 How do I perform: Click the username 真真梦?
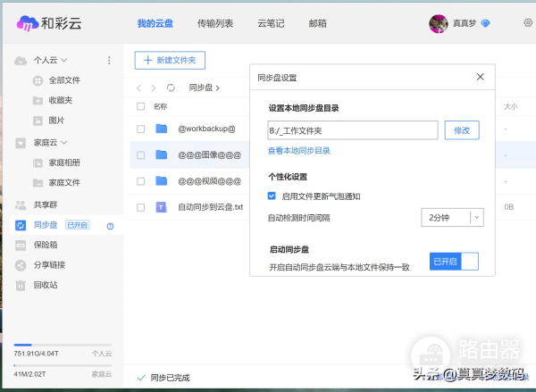pos(465,23)
